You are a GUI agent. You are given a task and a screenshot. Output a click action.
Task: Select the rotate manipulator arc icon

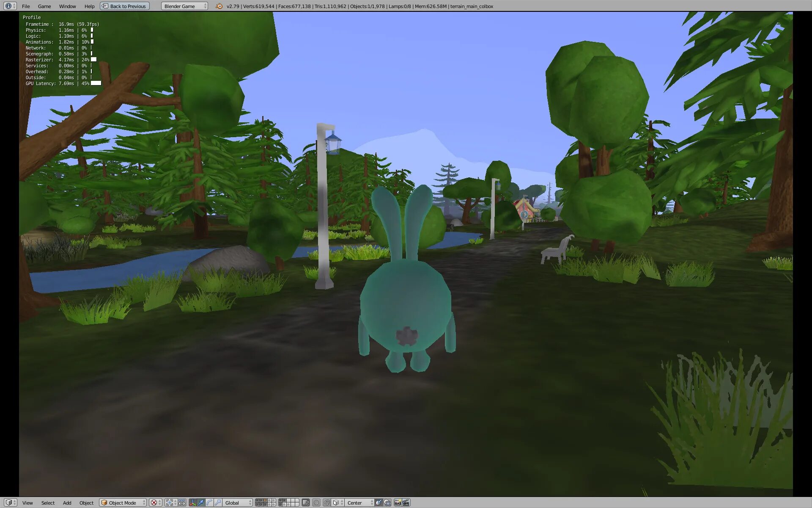(209, 502)
